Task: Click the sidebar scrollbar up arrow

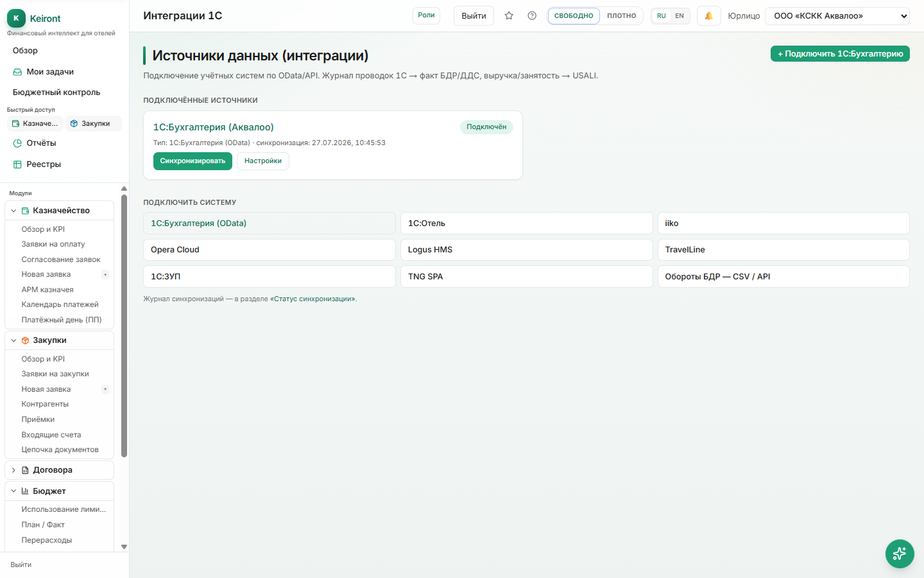Action: 124,189
